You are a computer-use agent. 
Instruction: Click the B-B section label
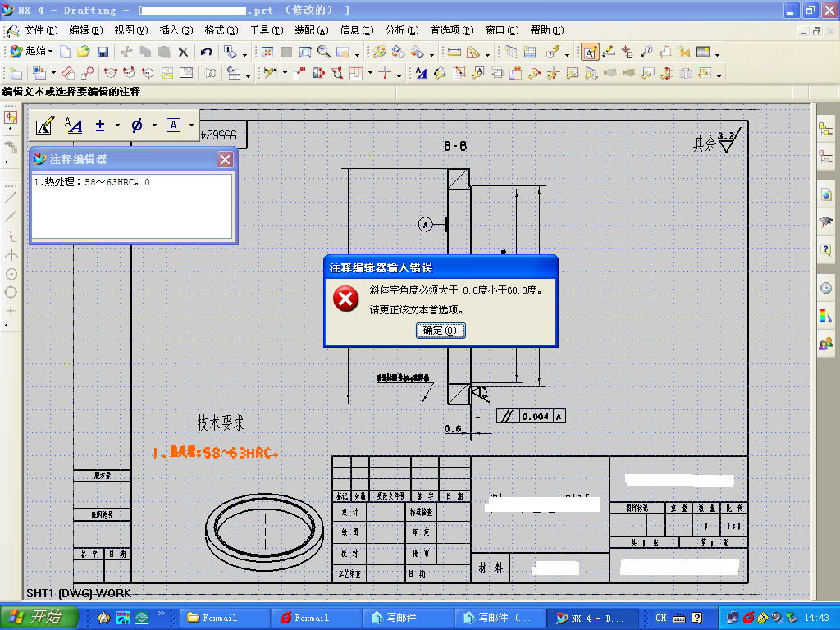point(455,146)
